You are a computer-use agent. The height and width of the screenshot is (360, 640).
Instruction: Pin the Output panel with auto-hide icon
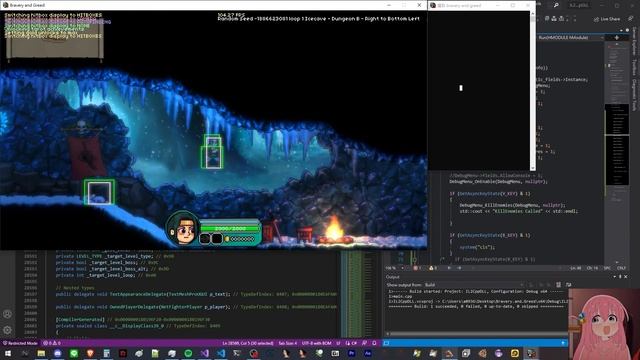point(620,277)
